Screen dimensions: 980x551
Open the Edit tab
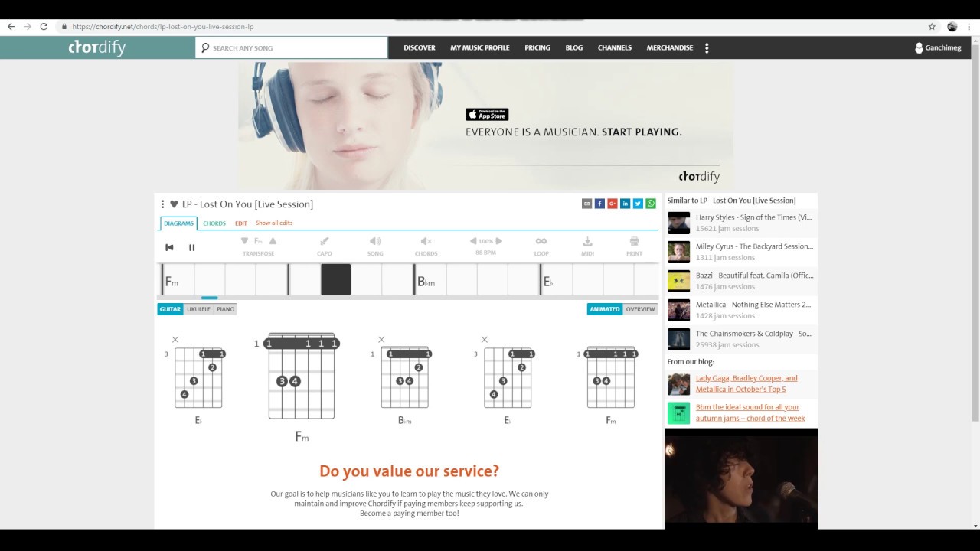[x=241, y=223]
